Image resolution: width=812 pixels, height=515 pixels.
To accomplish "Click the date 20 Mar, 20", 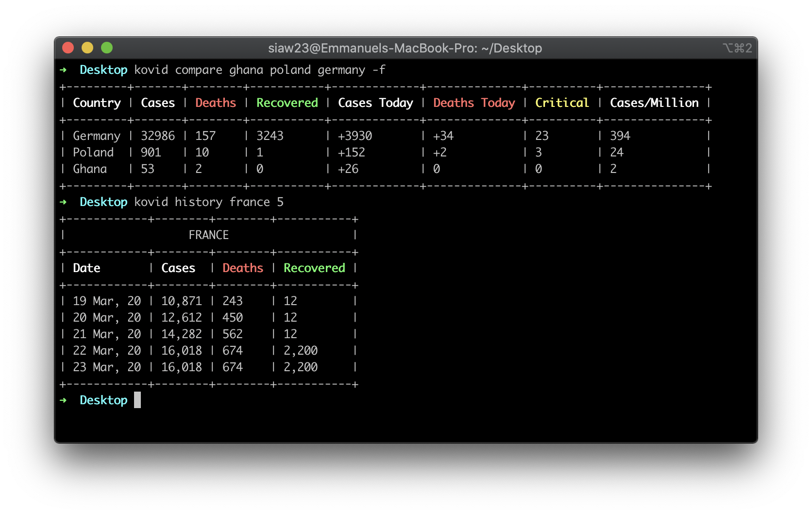I will click(x=107, y=318).
